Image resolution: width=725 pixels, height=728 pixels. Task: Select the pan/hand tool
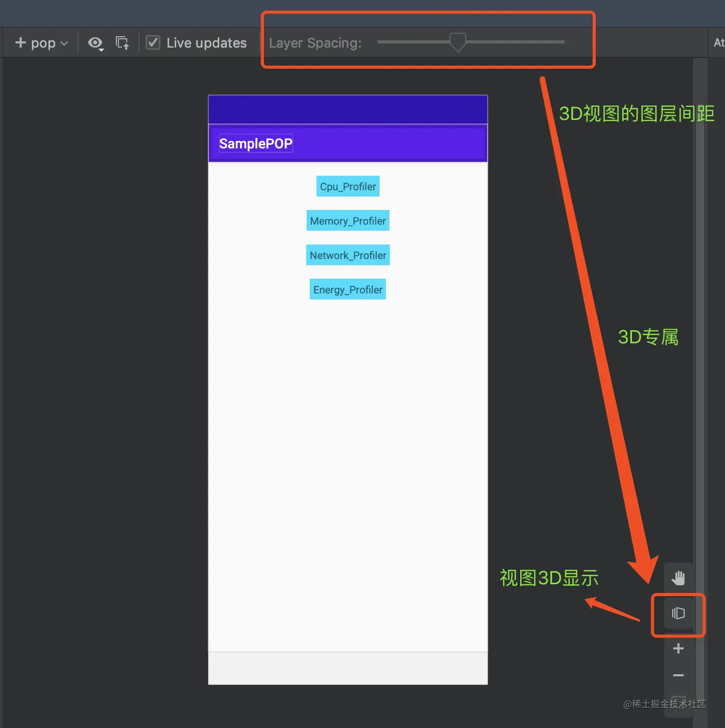(678, 578)
